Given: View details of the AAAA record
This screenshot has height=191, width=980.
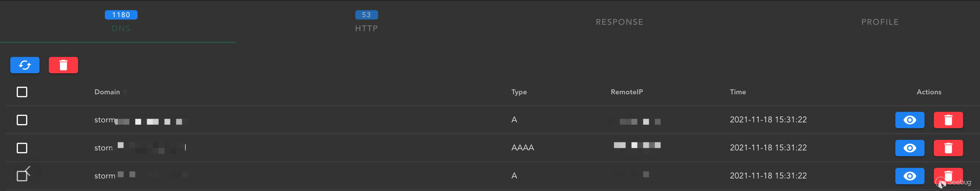Looking at the screenshot, I should click(x=909, y=148).
